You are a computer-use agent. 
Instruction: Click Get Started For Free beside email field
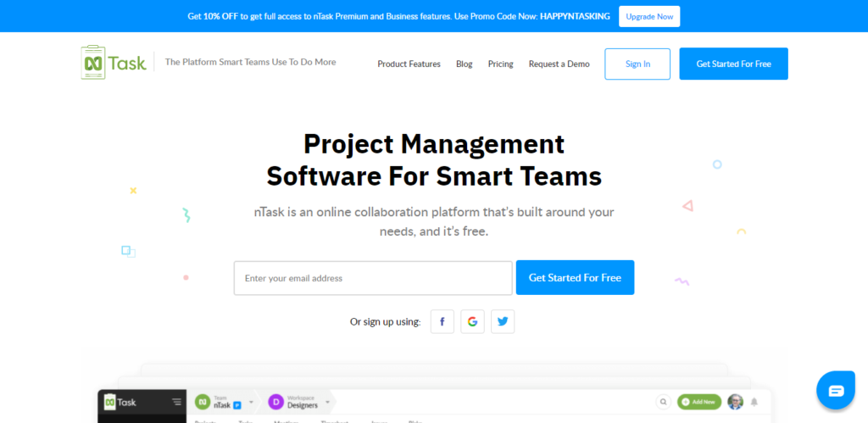(x=576, y=278)
